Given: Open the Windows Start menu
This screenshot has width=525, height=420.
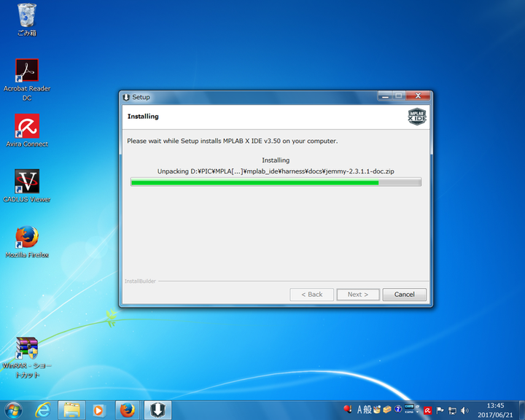Looking at the screenshot, I should point(14,410).
